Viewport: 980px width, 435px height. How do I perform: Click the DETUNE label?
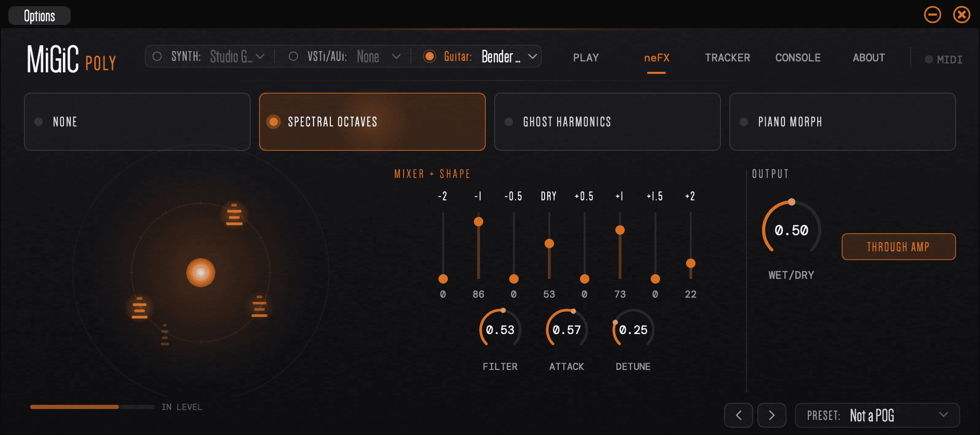(633, 367)
